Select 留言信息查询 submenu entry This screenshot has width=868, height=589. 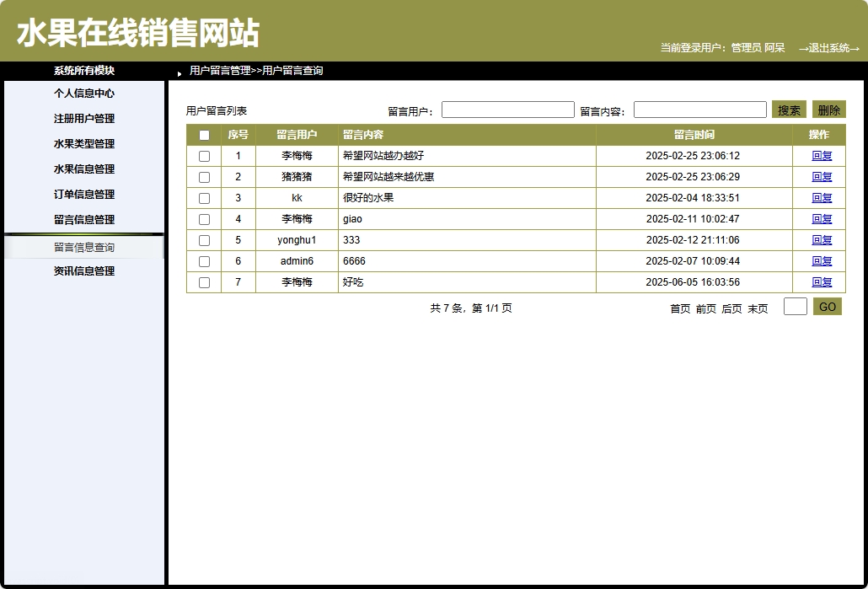[83, 246]
